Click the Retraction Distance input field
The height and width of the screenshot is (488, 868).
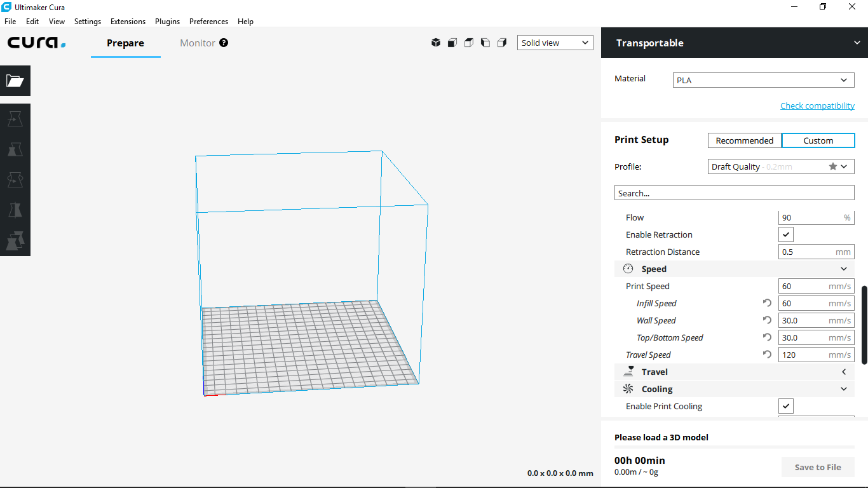click(x=817, y=252)
